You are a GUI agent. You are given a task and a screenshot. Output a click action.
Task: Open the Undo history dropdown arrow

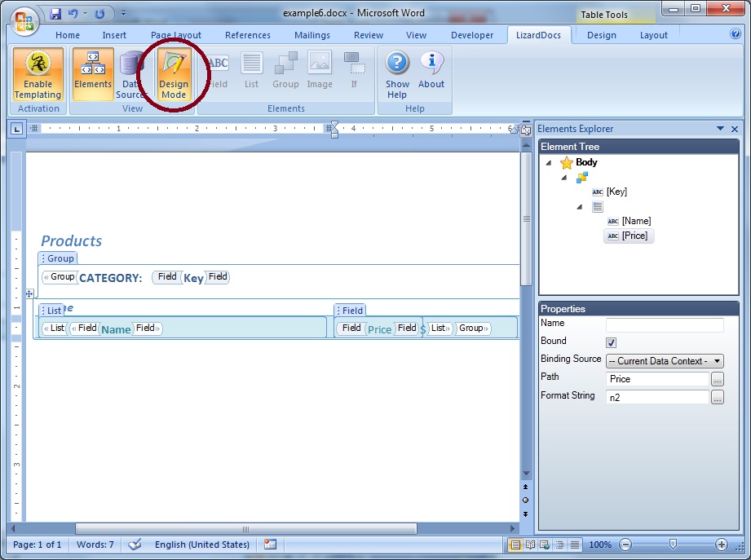[x=86, y=14]
